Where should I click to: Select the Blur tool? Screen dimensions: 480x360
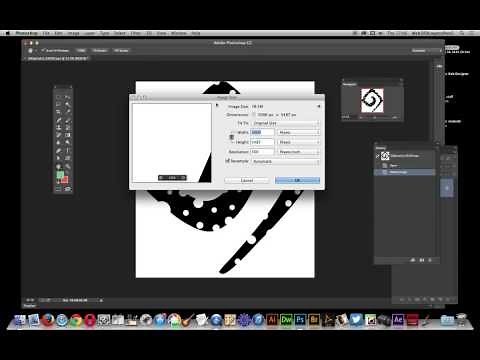(x=59, y=143)
